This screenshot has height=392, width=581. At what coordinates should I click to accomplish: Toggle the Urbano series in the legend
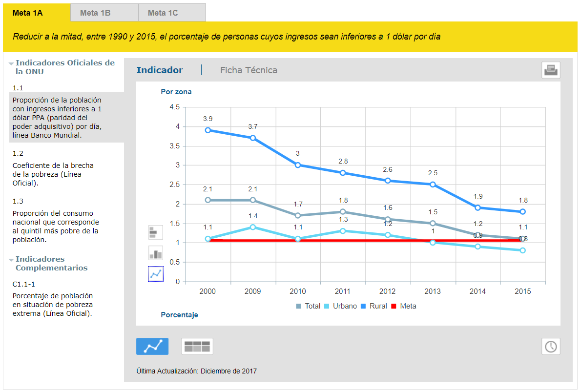(x=340, y=306)
